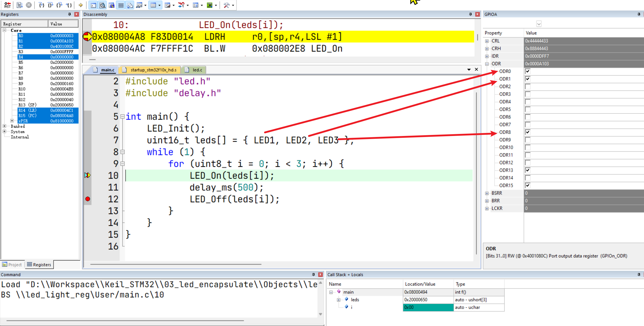Step into one line

click(41, 5)
